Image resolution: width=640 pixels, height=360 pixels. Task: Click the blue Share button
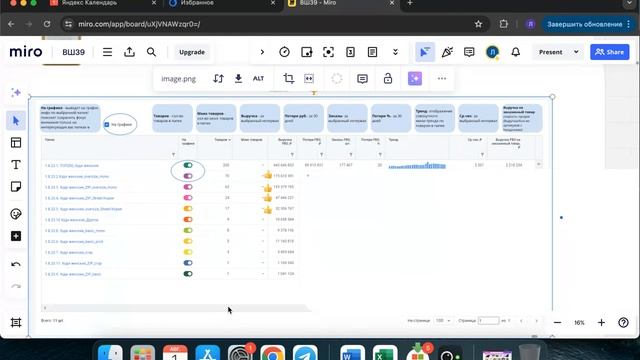click(610, 52)
